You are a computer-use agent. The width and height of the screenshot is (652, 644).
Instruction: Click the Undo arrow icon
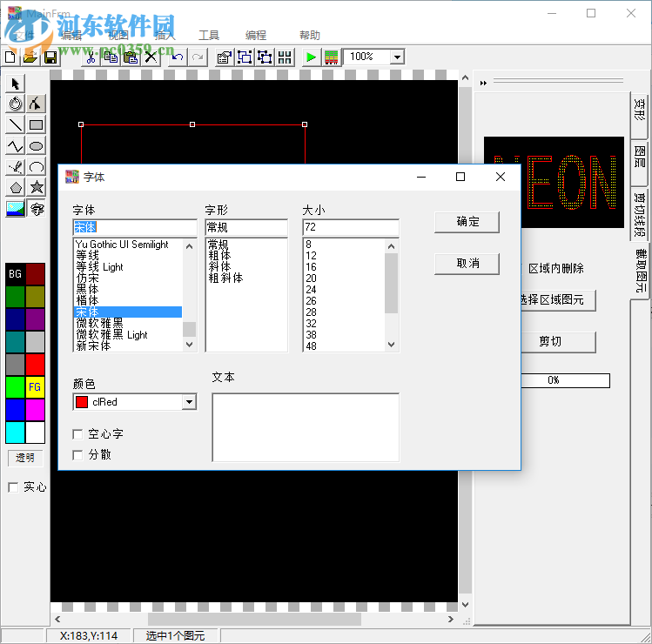pos(178,57)
